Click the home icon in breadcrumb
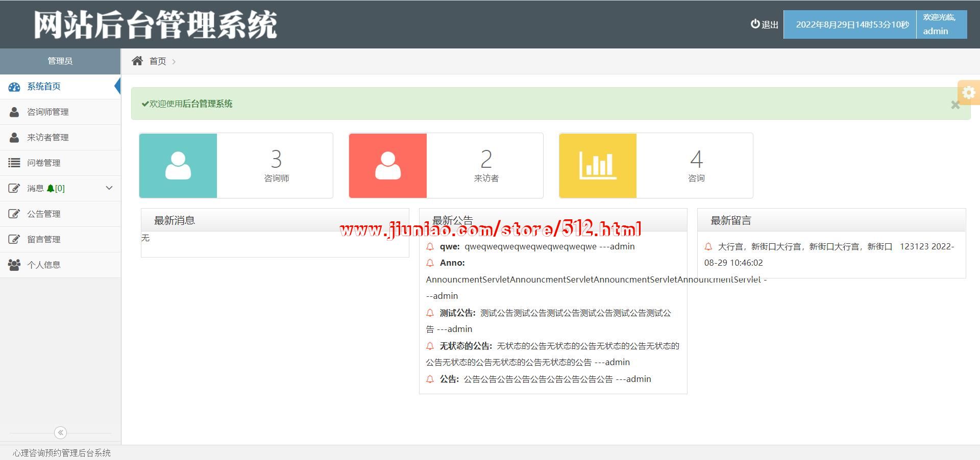Screen dimensions: 980x460 pos(137,61)
